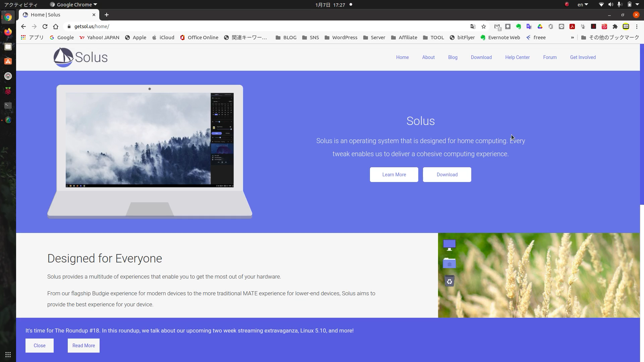This screenshot has width=644, height=362.
Task: Bookmark this page with the star icon
Action: (x=484, y=26)
